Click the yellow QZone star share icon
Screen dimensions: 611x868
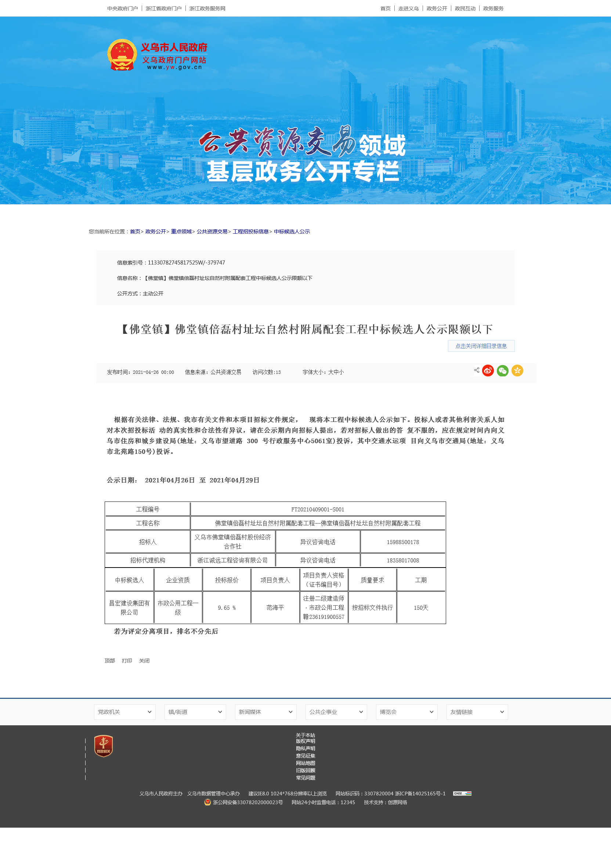pos(517,371)
